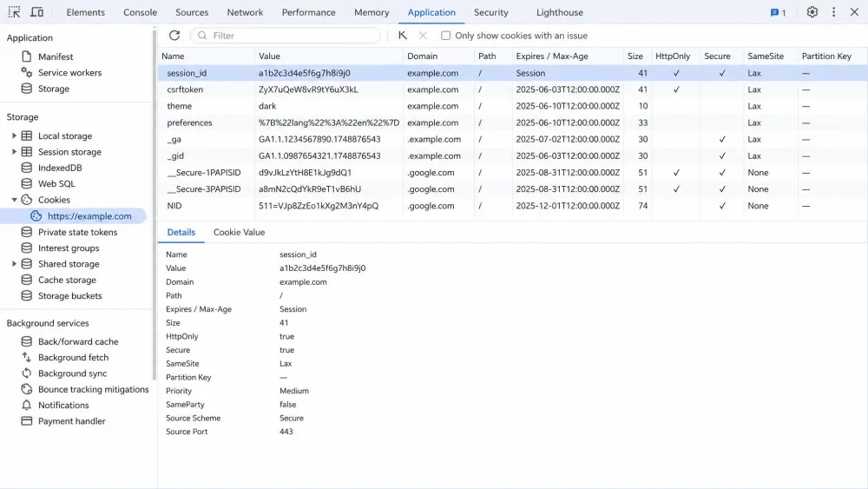Switch to the Console tab

tap(140, 12)
